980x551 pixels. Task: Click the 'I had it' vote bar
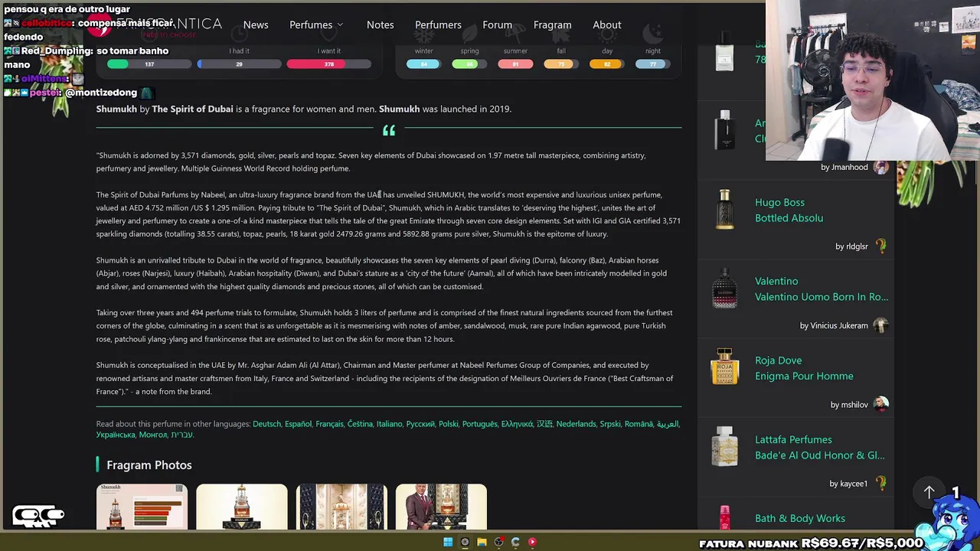tap(239, 64)
